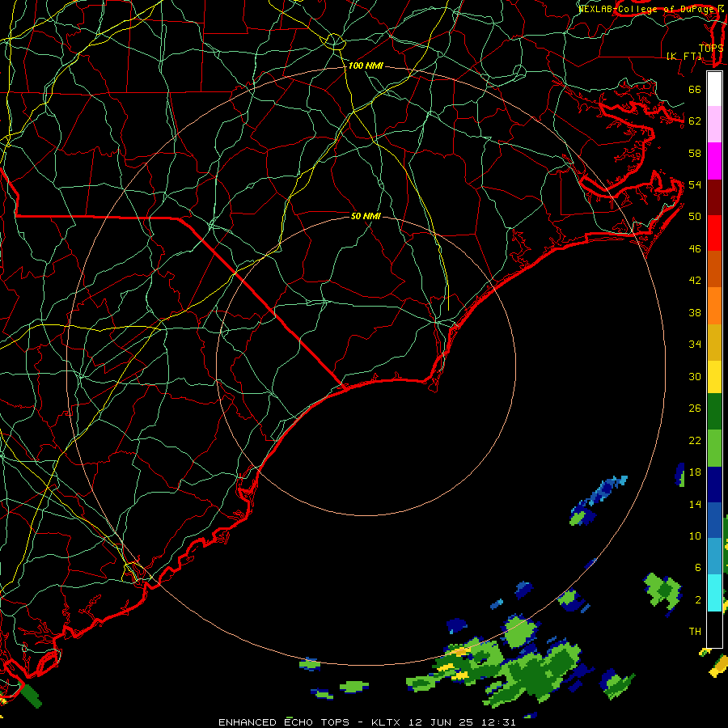Click the legend value 34
This screenshot has width=728, height=728.
coord(695,345)
